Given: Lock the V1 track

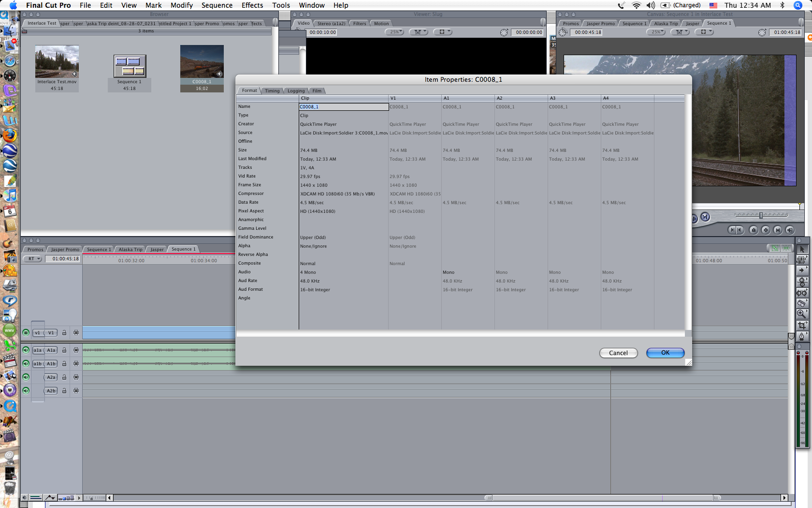Looking at the screenshot, I should (x=64, y=332).
